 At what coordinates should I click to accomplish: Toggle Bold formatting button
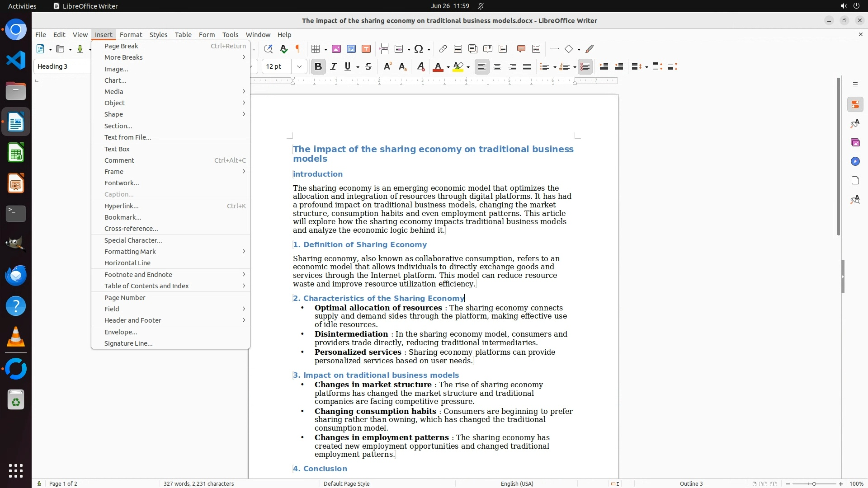click(318, 66)
